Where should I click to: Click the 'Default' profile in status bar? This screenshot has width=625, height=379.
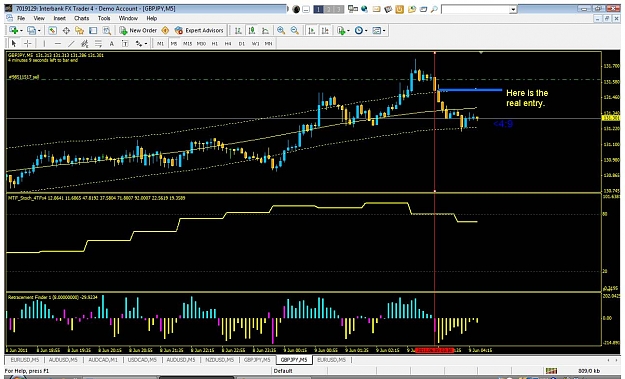(x=283, y=371)
